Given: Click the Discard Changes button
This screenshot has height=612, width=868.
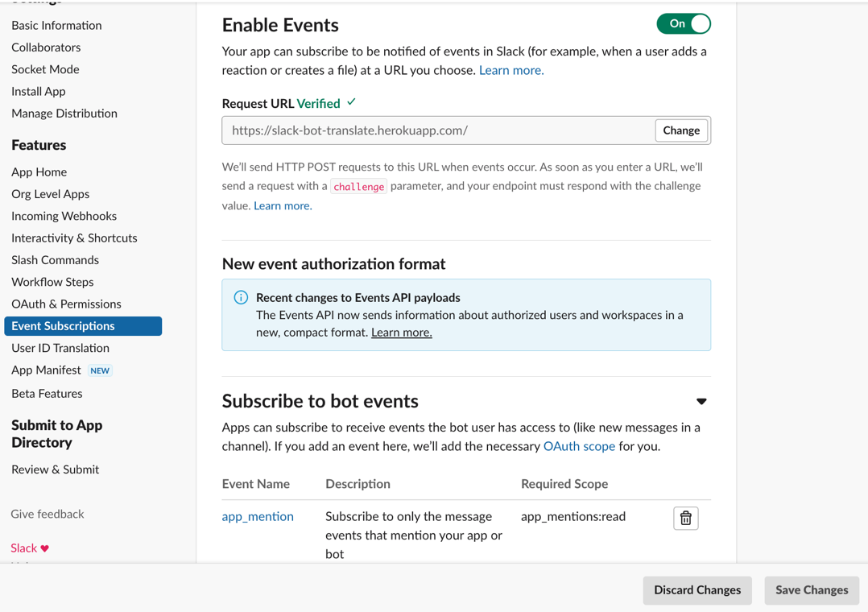Looking at the screenshot, I should coord(697,590).
